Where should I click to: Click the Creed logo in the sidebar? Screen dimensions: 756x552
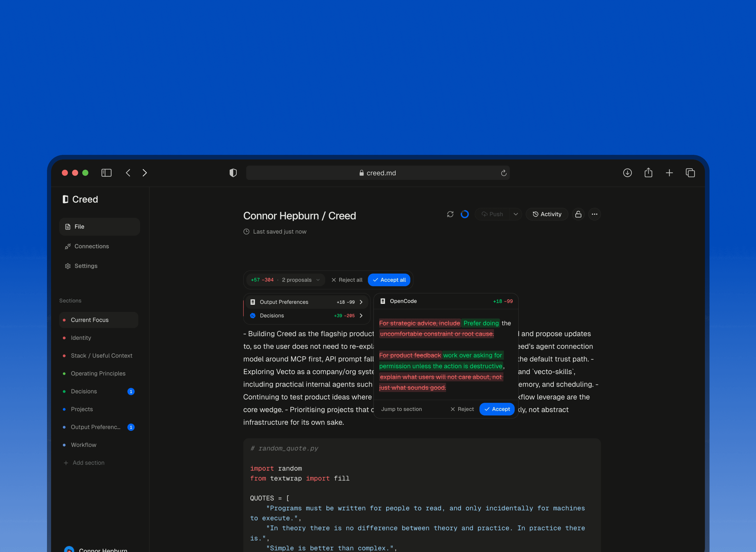(80, 199)
